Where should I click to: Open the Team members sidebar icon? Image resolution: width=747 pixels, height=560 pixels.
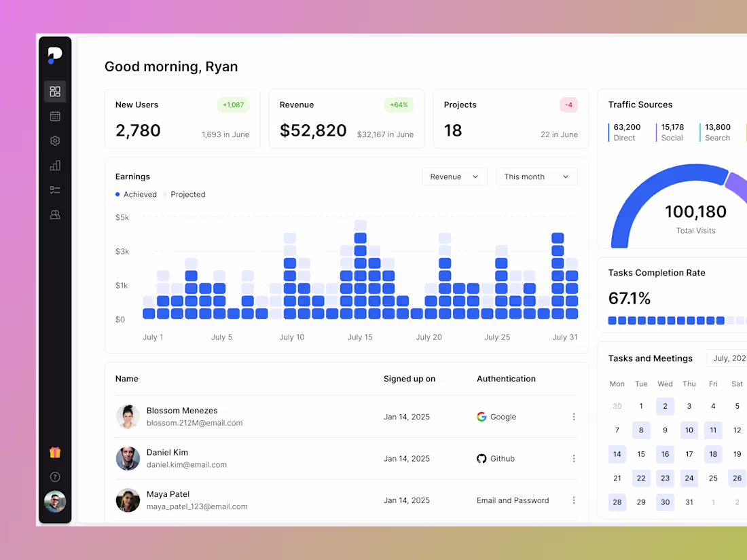[x=55, y=214]
